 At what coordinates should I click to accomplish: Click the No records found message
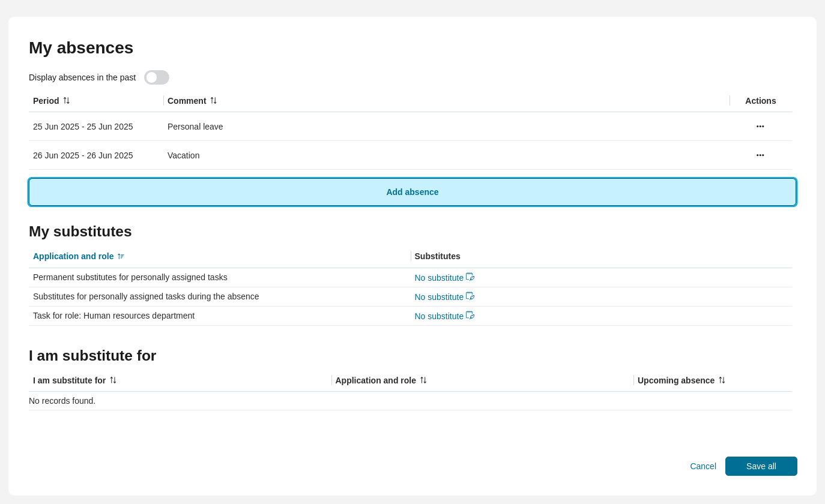click(x=62, y=401)
